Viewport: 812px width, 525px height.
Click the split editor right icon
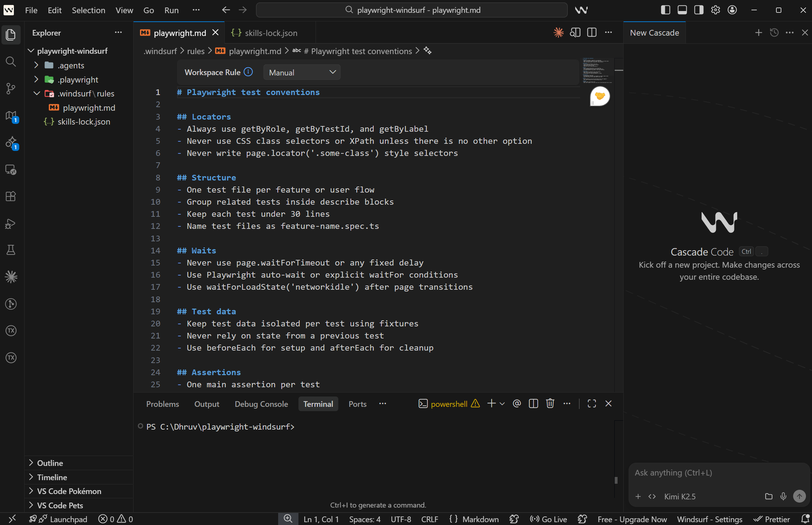pos(592,33)
